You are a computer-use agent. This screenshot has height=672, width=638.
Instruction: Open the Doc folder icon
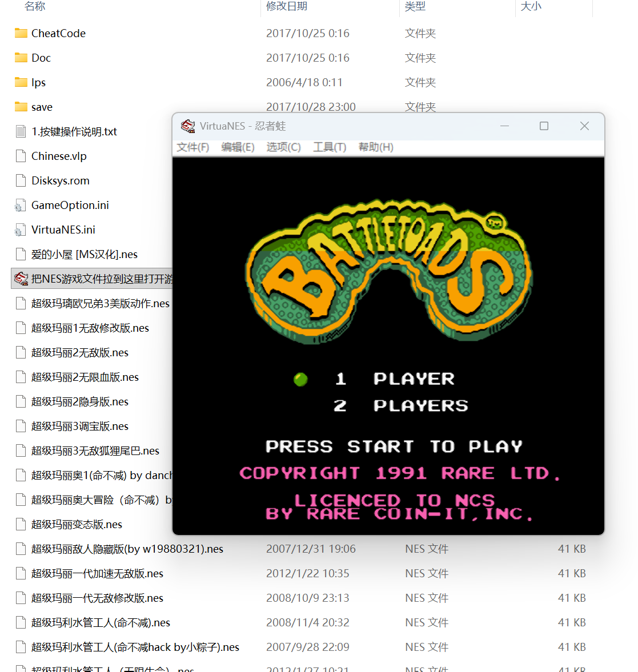coord(21,58)
